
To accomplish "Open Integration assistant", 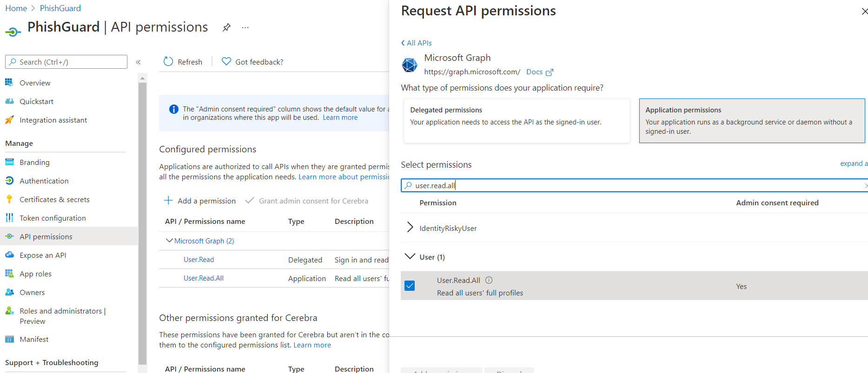I will [x=53, y=120].
